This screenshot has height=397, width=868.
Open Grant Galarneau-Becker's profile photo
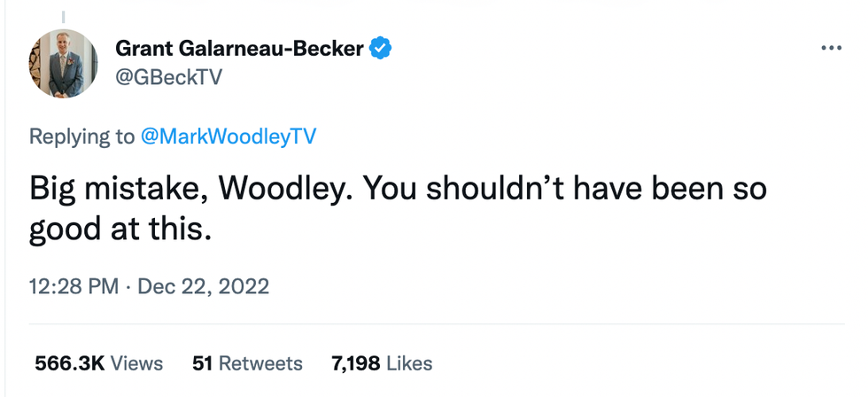pos(64,63)
